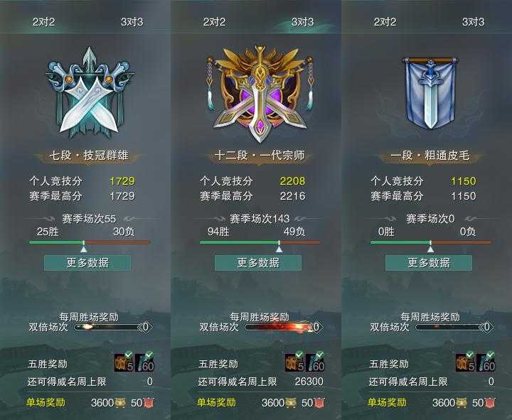This screenshot has height=420, width=512.
Task: Click the 60 feather reward icon in middle panel
Action: point(316,362)
